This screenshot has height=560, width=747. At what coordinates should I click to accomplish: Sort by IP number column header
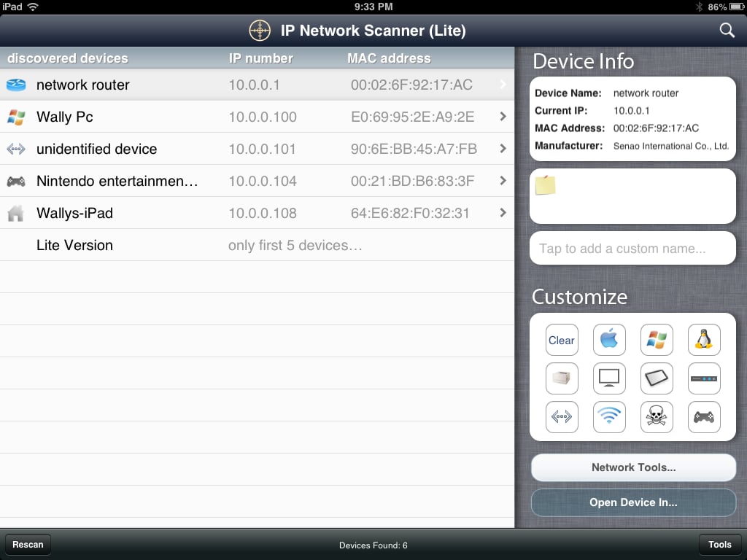[x=260, y=58]
